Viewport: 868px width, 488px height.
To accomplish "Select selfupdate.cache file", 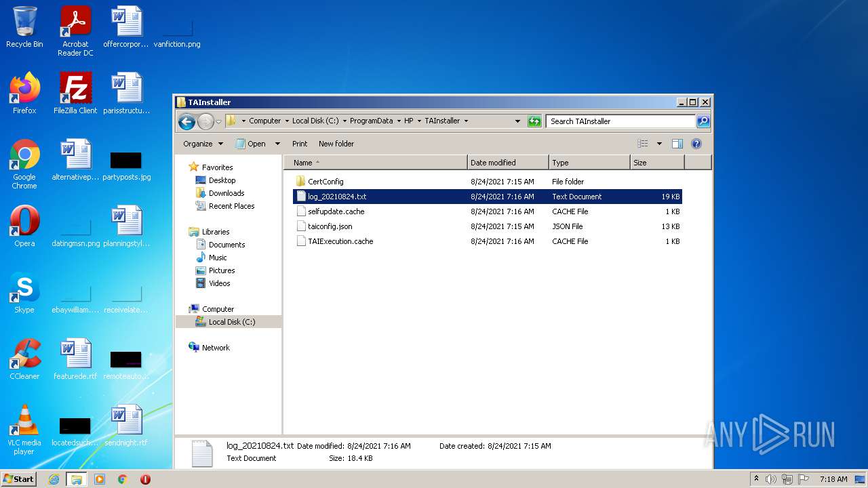I will [488, 211].
